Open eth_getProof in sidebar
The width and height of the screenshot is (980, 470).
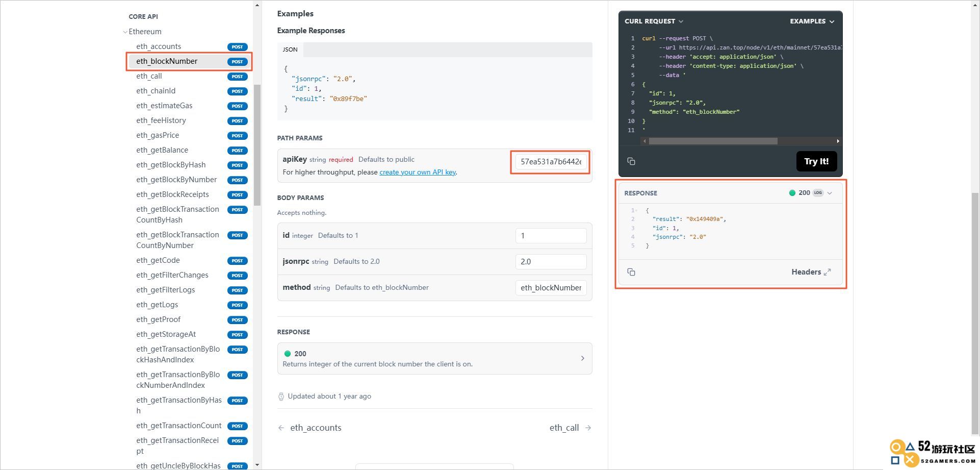[x=189, y=319]
